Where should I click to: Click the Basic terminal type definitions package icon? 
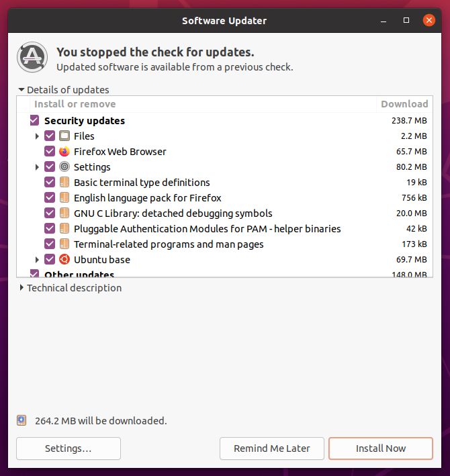click(x=64, y=183)
